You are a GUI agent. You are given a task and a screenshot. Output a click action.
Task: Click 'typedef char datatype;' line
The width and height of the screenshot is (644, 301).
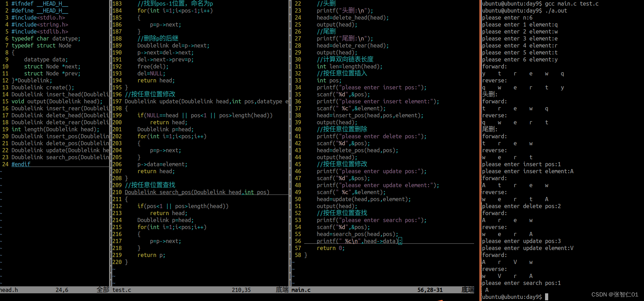46,38
